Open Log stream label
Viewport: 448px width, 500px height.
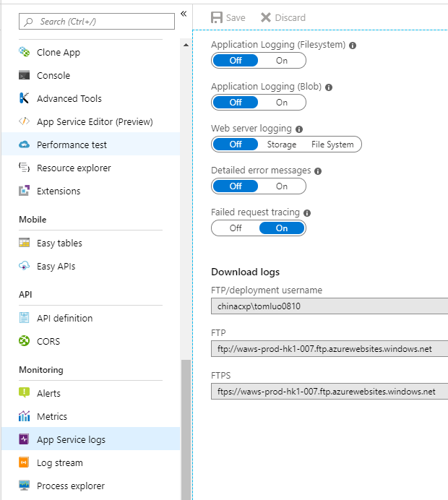click(x=60, y=462)
